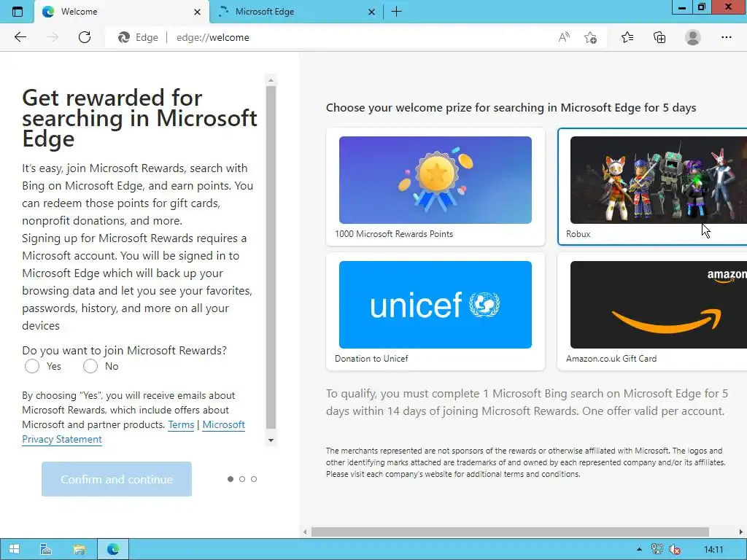Add this page to favorites star icon

pyautogui.click(x=590, y=37)
